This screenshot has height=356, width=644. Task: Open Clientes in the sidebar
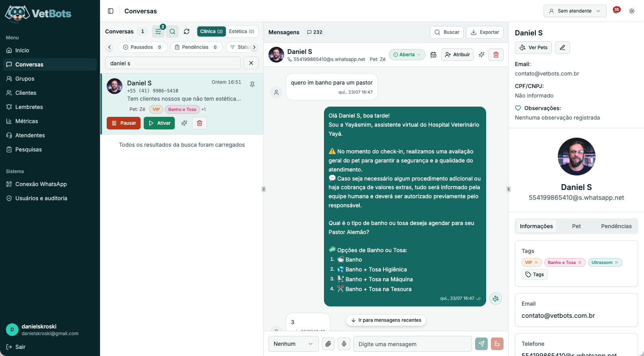pyautogui.click(x=50, y=93)
